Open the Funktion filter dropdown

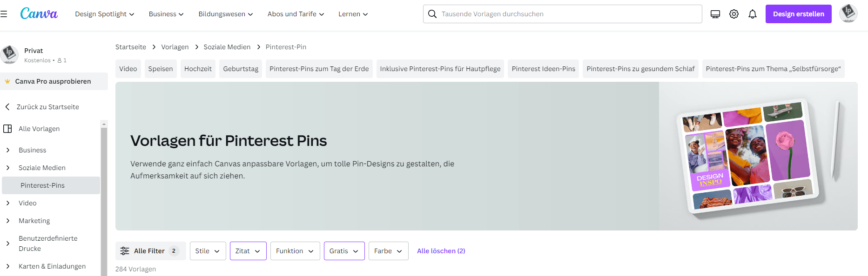[x=295, y=251]
